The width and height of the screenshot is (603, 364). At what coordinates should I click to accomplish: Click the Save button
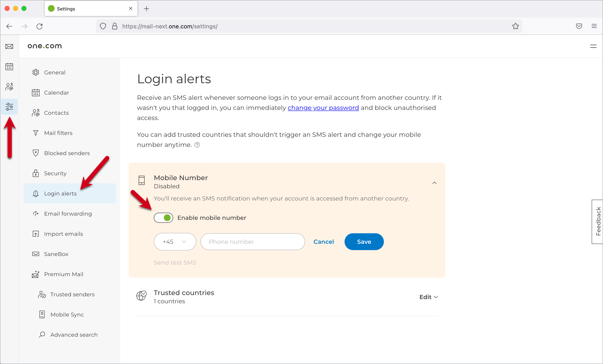[364, 242]
